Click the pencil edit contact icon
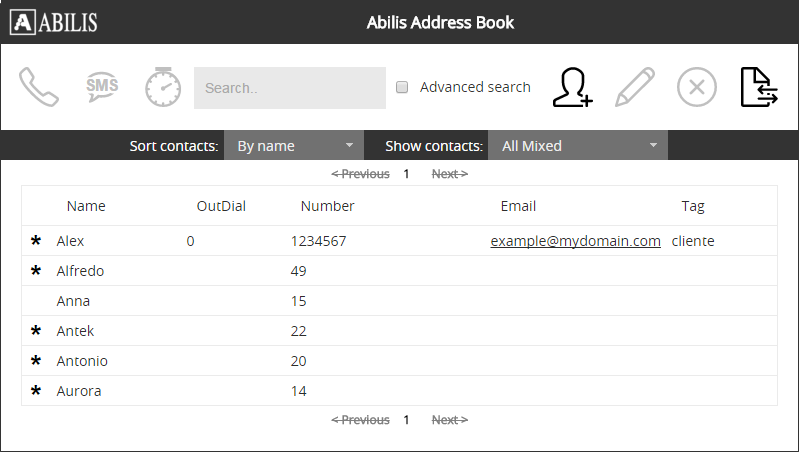The height and width of the screenshot is (452, 799). (x=634, y=87)
